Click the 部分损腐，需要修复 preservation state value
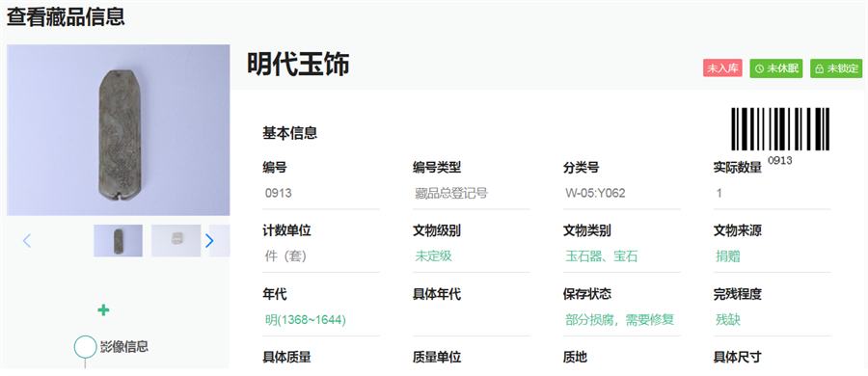 pos(620,320)
